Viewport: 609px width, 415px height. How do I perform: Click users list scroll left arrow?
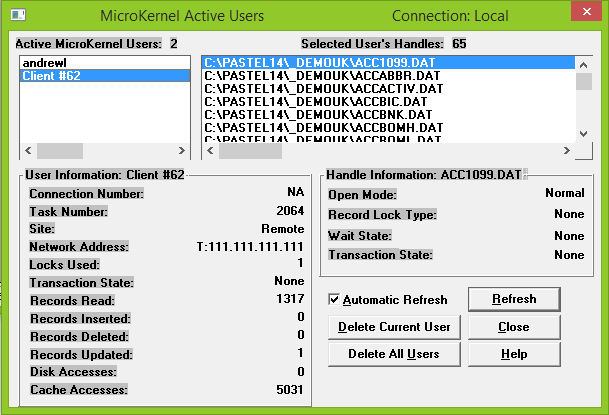coord(28,150)
